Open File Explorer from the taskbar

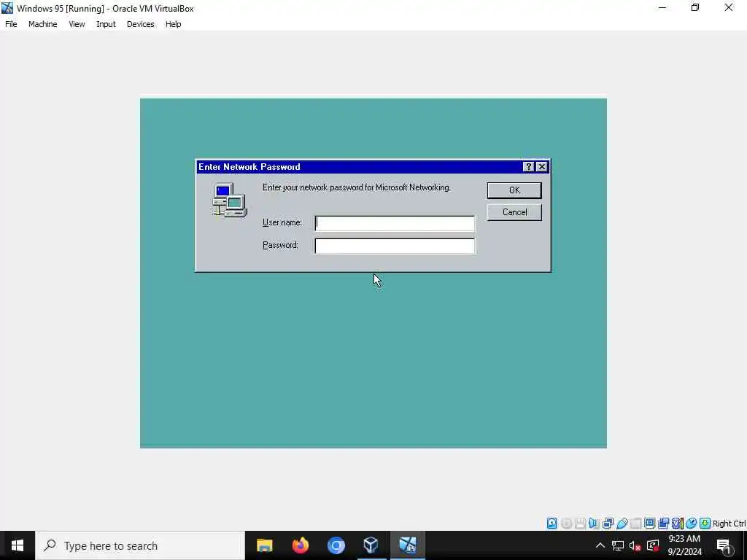[264, 545]
